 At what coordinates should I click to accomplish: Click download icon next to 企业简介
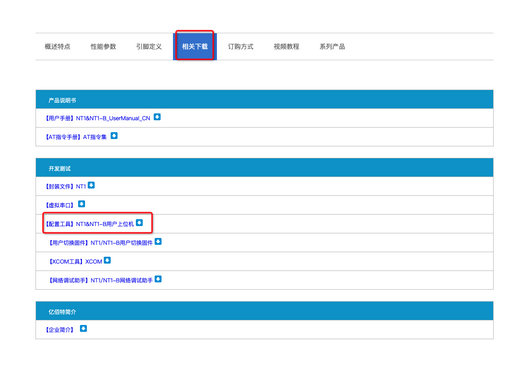point(83,329)
